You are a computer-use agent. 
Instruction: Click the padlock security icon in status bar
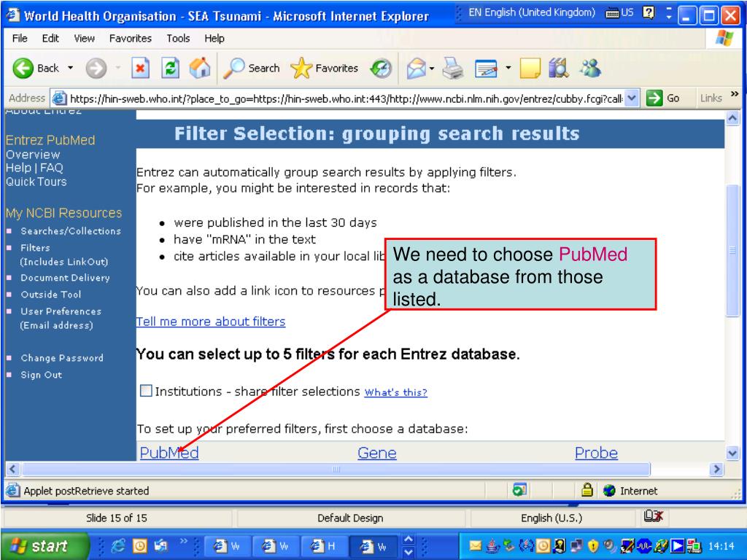[587, 490]
